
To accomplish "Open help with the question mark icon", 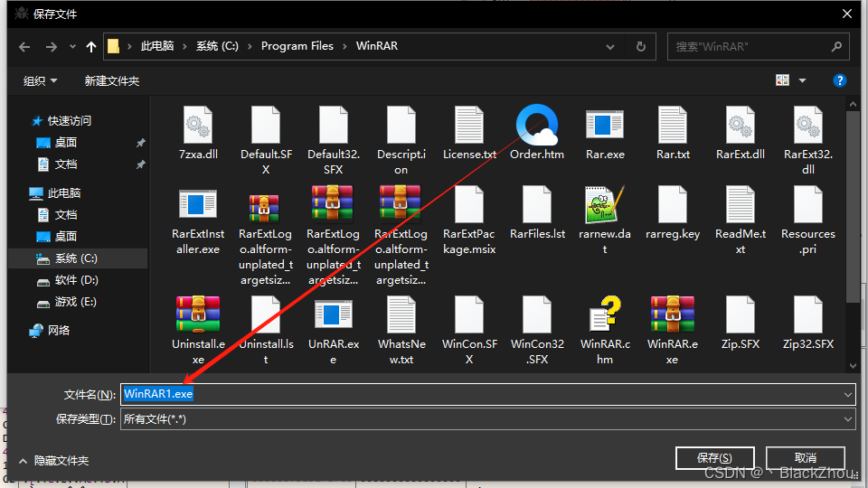I will click(840, 80).
